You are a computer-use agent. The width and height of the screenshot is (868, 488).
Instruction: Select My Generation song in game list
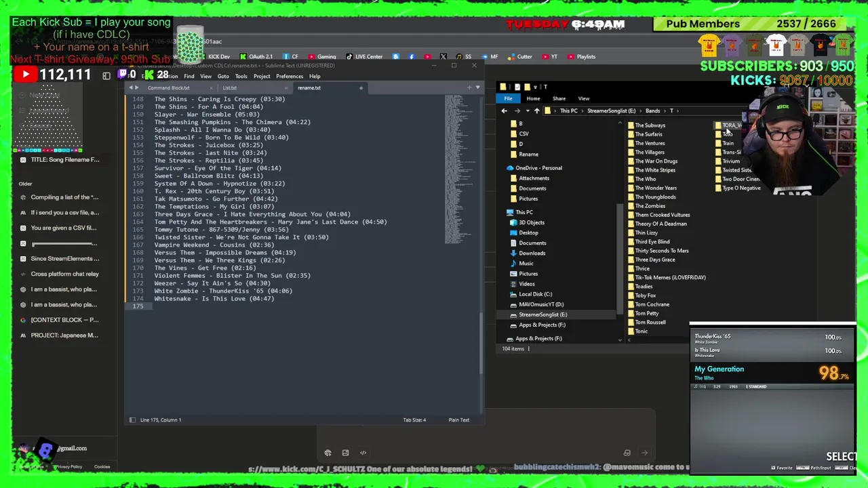[x=772, y=373]
